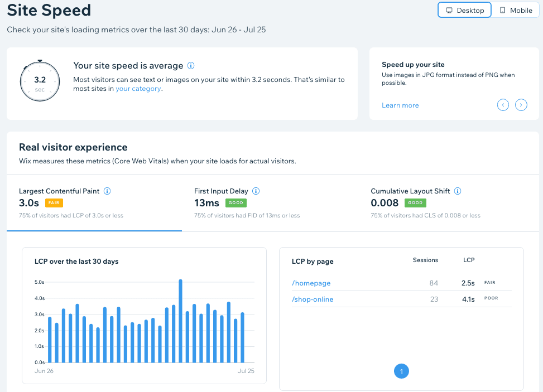Select the Desktop view toggle

click(x=464, y=9)
